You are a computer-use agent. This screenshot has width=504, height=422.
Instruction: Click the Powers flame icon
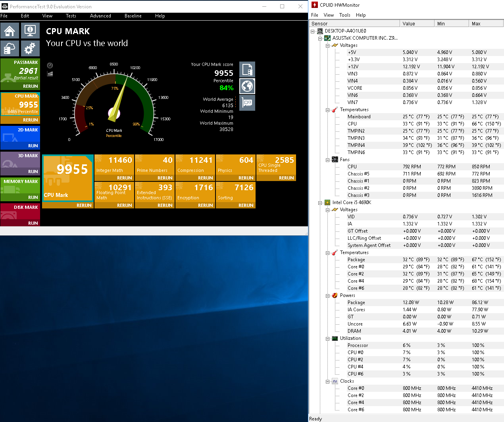pyautogui.click(x=335, y=295)
